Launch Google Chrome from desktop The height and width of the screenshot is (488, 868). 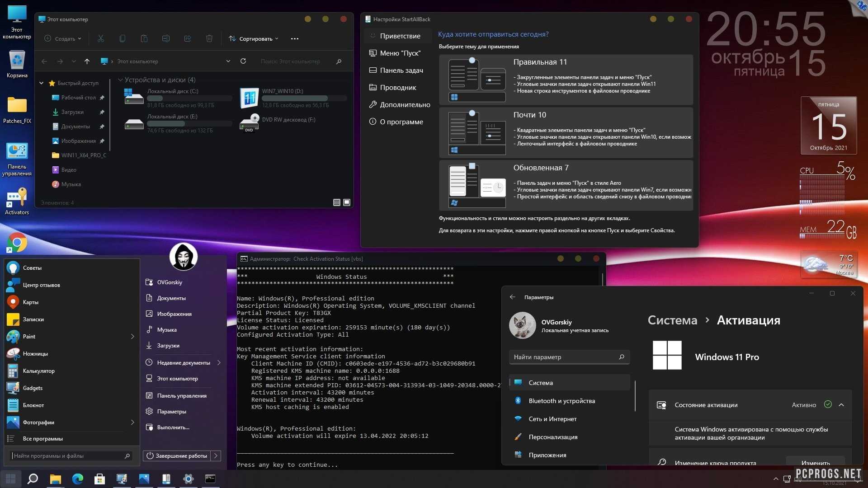pos(17,243)
